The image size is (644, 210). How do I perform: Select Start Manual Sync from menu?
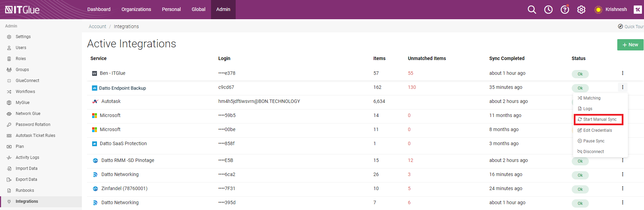click(x=599, y=119)
